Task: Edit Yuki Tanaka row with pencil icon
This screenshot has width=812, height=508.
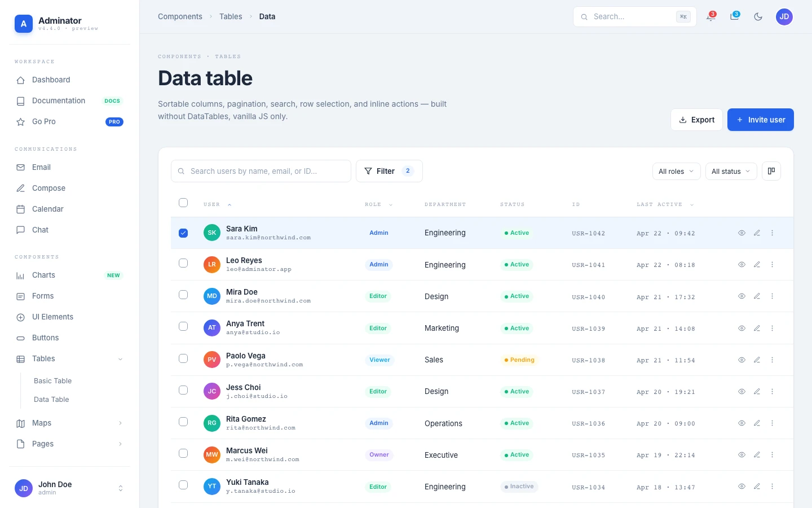Action: pyautogui.click(x=757, y=487)
